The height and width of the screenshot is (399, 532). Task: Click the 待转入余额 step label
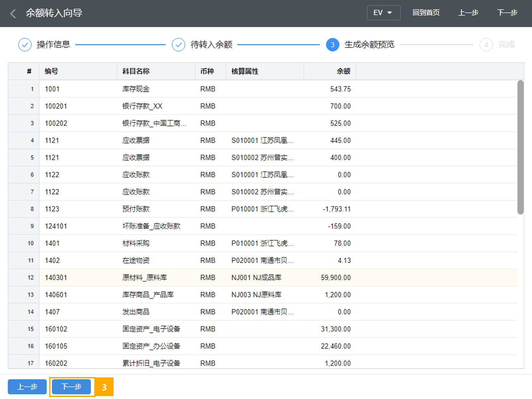click(211, 45)
